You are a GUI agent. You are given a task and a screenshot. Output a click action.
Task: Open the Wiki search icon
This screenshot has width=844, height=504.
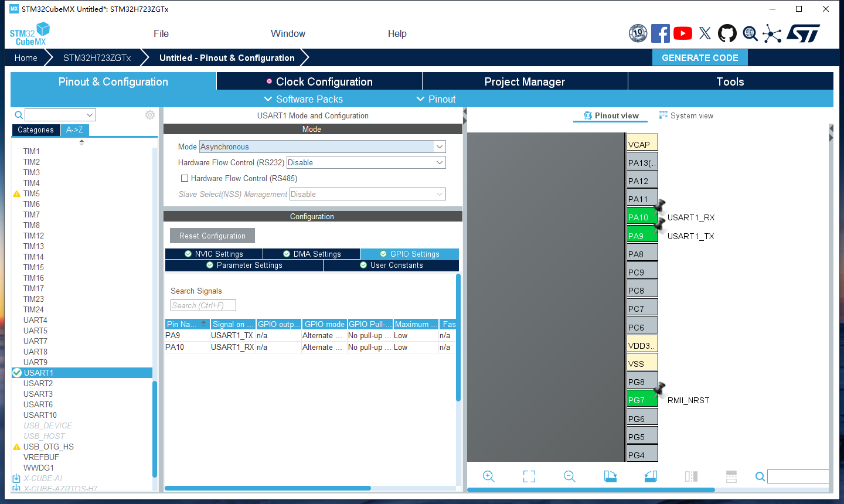click(x=750, y=33)
